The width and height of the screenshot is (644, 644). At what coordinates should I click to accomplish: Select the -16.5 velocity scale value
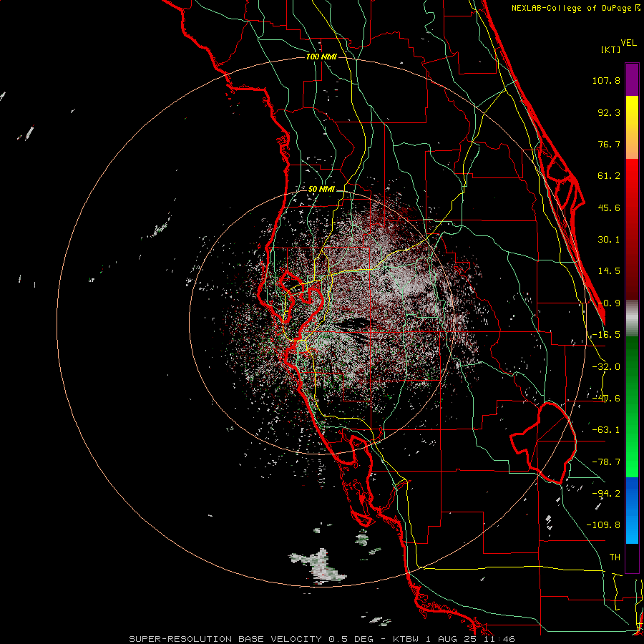point(606,335)
